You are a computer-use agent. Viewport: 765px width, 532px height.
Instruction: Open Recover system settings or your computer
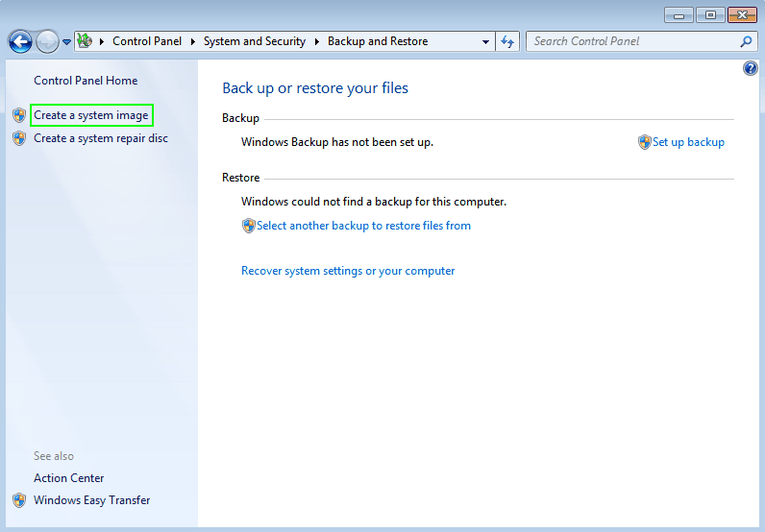tap(348, 271)
